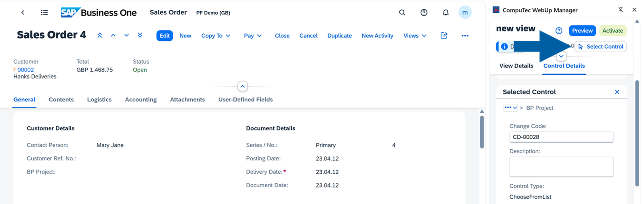
Task: Jump to last record double-down arrow
Action: pos(140,35)
